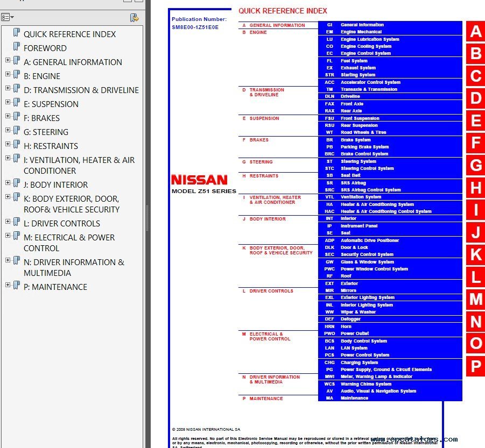This screenshot has width=485, height=448.
Task: Open the EC Engine Control System section
Action: coord(390,53)
